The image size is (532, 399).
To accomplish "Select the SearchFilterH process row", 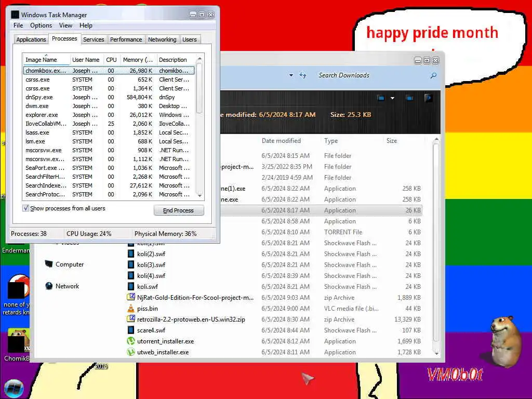I will [109, 177].
